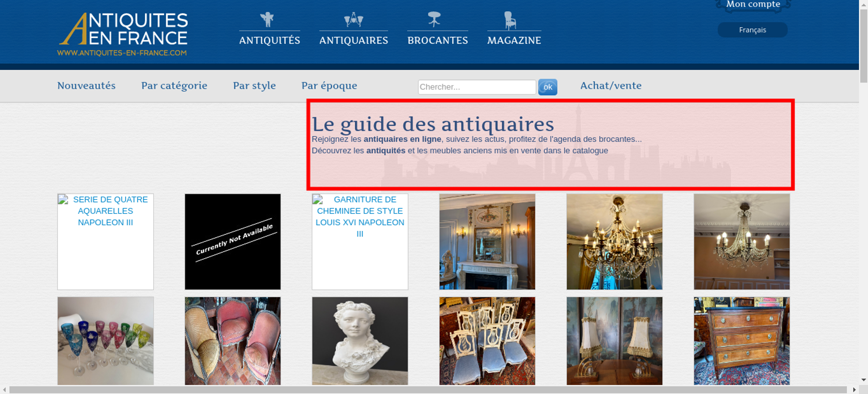
Task: Click the glasses icon above Antiquaires
Action: tap(354, 20)
